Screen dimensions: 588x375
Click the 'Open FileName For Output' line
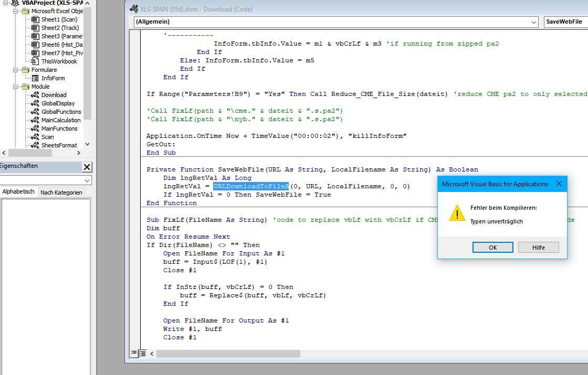coord(226,320)
